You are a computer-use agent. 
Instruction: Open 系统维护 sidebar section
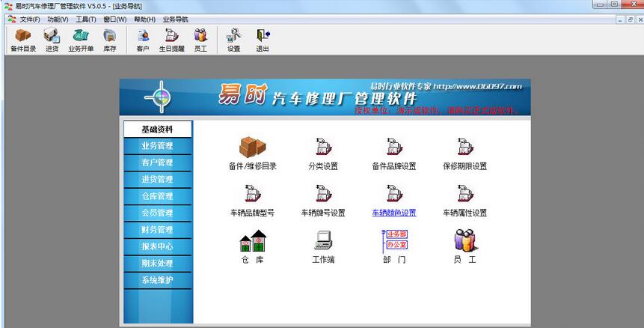tap(157, 280)
